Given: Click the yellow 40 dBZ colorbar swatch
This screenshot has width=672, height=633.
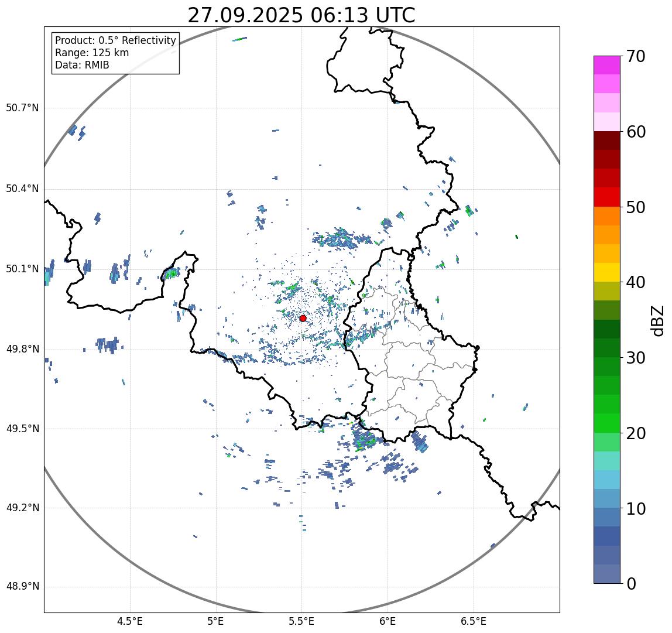Looking at the screenshot, I should tap(607, 272).
